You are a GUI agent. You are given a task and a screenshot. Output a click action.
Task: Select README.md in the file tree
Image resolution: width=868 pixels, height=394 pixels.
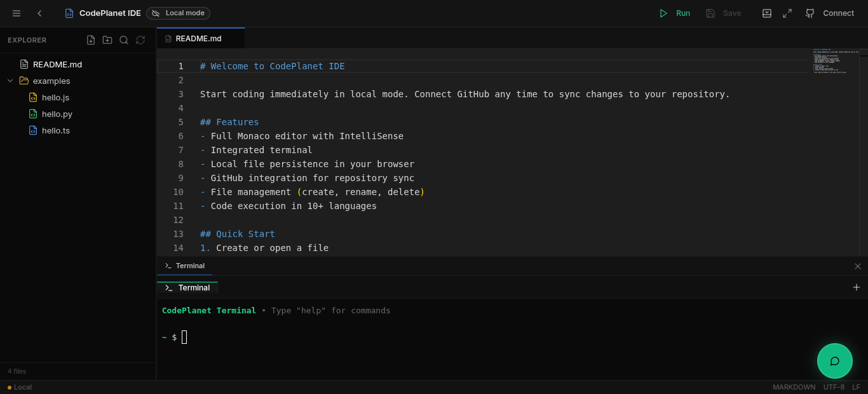pos(78,64)
